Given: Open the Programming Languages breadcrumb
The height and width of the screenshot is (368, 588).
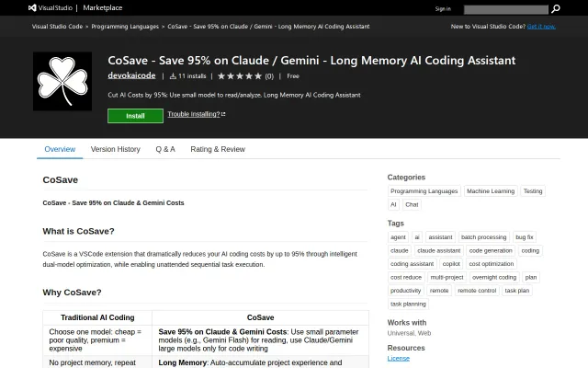Looking at the screenshot, I should click(x=125, y=27).
